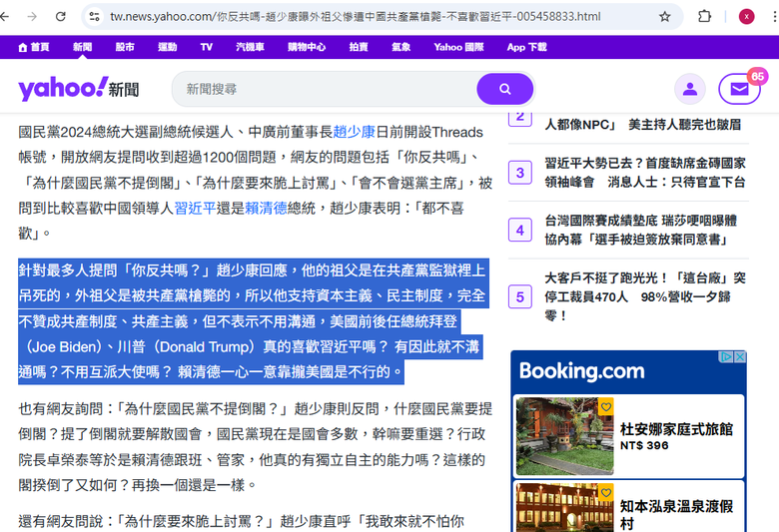Open the 購物中心 section
This screenshot has height=532, width=779.
[x=307, y=47]
